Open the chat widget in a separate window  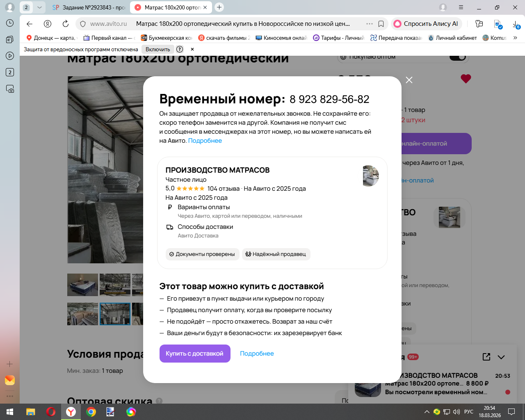[x=486, y=357]
